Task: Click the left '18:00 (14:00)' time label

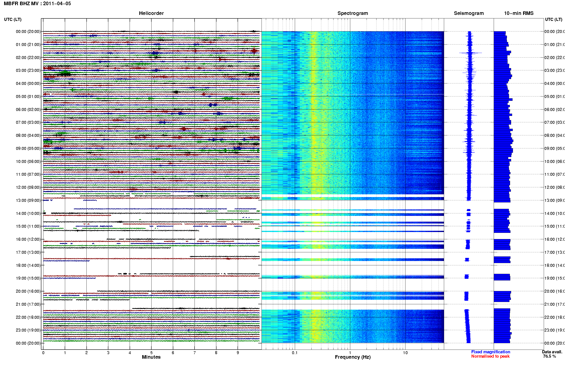Action: point(28,266)
